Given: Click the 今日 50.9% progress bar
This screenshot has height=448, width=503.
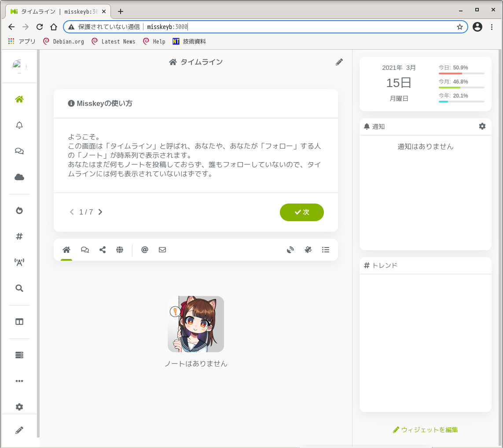Looking at the screenshot, I should click(x=461, y=73).
